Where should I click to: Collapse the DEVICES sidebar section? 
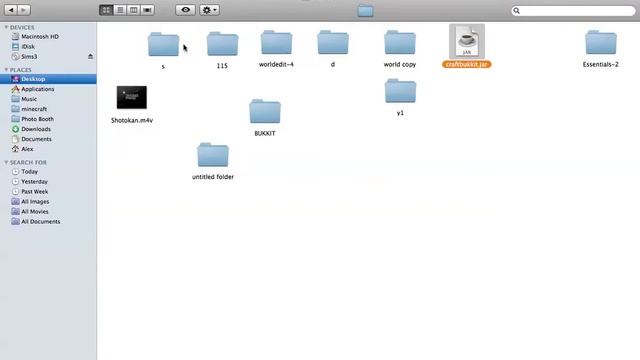tap(6, 27)
